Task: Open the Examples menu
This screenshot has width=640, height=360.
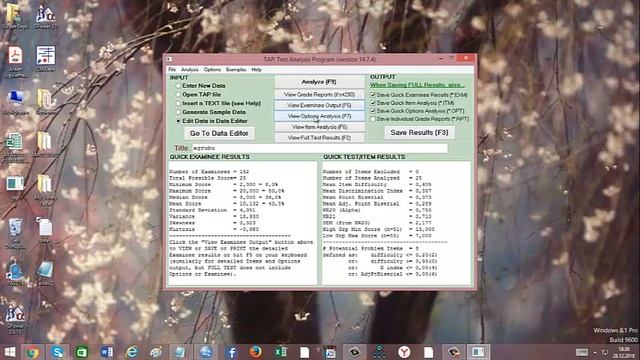Action: pos(236,70)
